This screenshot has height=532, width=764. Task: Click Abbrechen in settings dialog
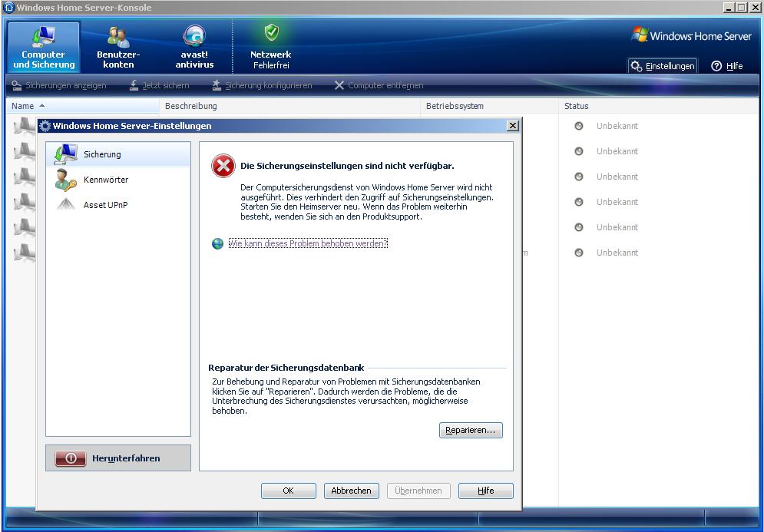352,491
